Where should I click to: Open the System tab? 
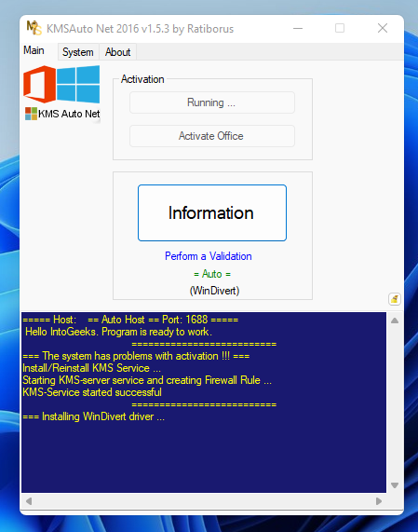tap(78, 52)
